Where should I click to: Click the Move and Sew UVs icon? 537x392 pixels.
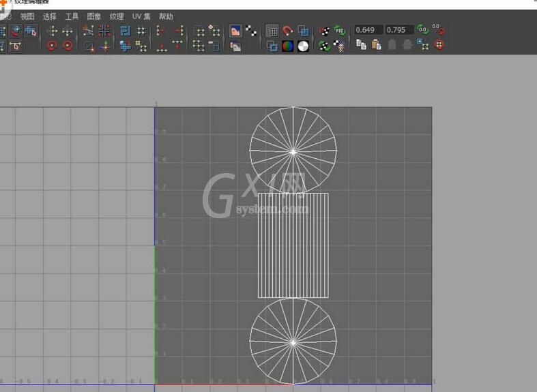[x=104, y=46]
